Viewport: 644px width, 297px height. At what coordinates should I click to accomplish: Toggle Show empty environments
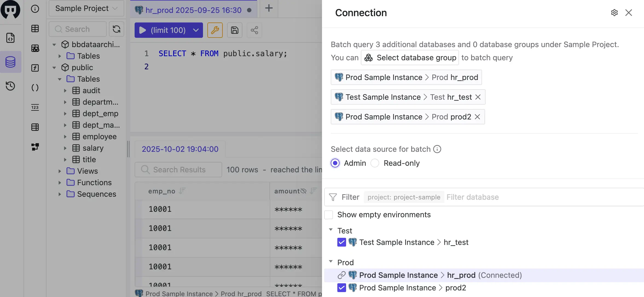pos(329,215)
